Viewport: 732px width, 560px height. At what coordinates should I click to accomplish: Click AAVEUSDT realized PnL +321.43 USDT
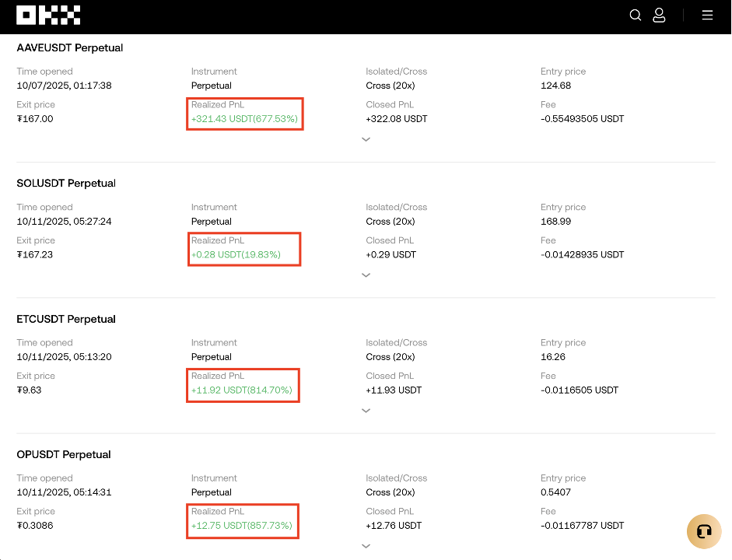coord(245,119)
